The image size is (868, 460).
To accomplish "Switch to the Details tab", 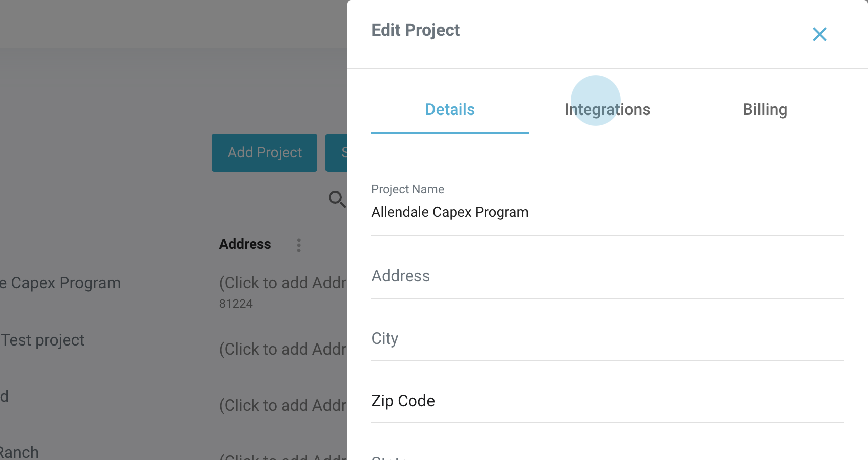I will [x=450, y=110].
